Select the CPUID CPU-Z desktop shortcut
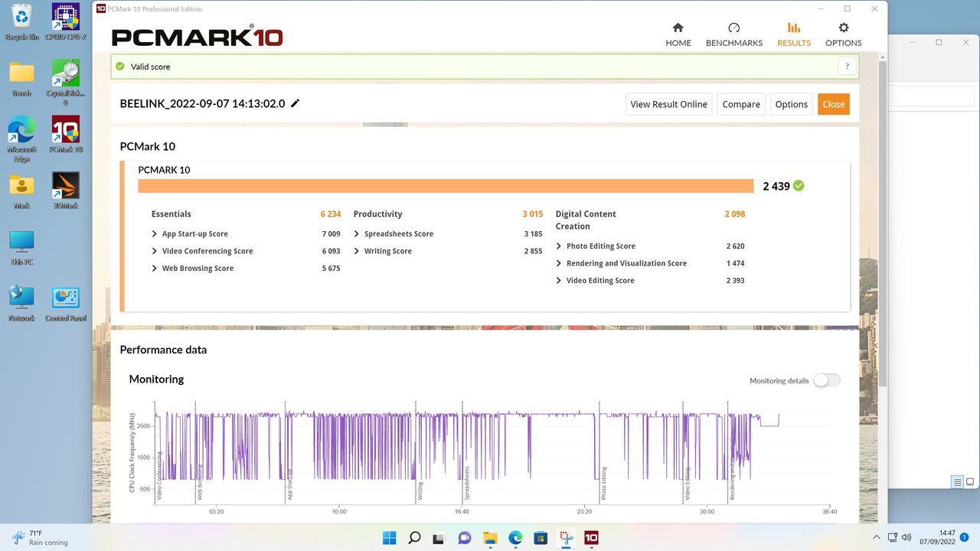This screenshot has height=551, width=980. click(66, 21)
